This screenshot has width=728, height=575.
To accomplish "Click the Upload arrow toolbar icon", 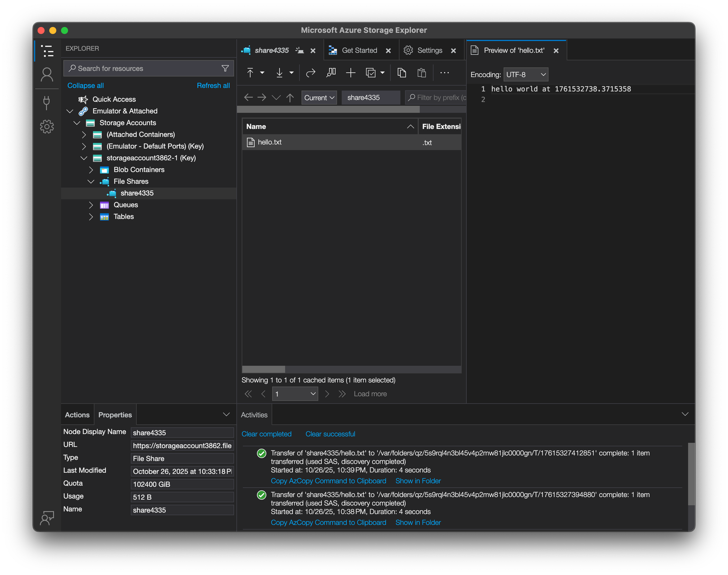I will (x=250, y=73).
